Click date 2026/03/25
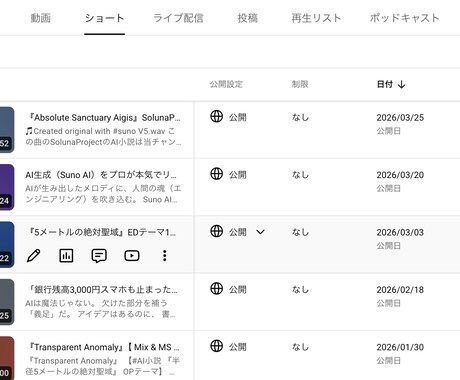The height and width of the screenshot is (380, 460). point(400,118)
